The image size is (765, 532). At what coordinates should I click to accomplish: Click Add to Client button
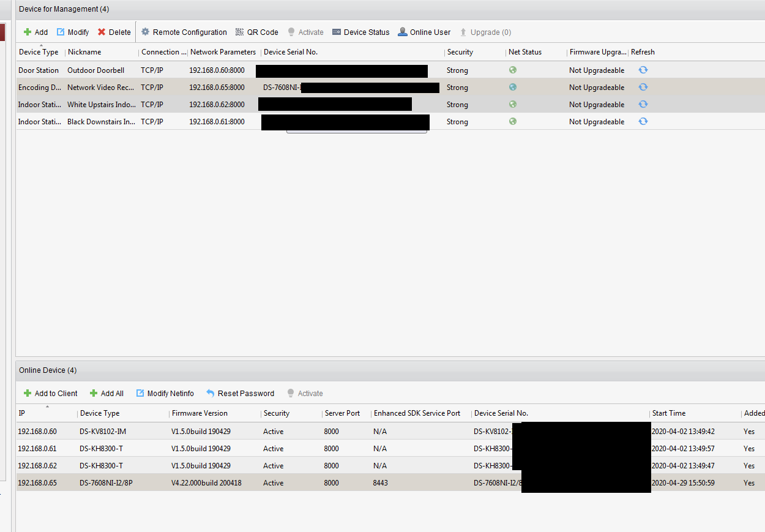pyautogui.click(x=51, y=394)
